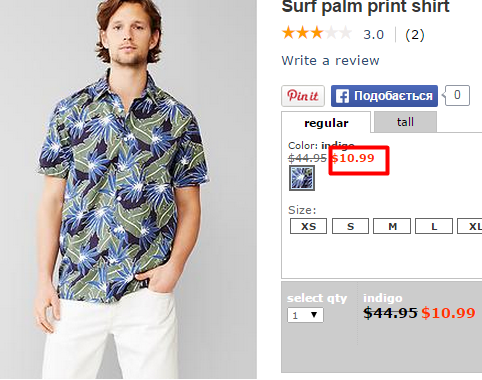Choose size XL
This screenshot has height=380, width=482.
(x=470, y=226)
